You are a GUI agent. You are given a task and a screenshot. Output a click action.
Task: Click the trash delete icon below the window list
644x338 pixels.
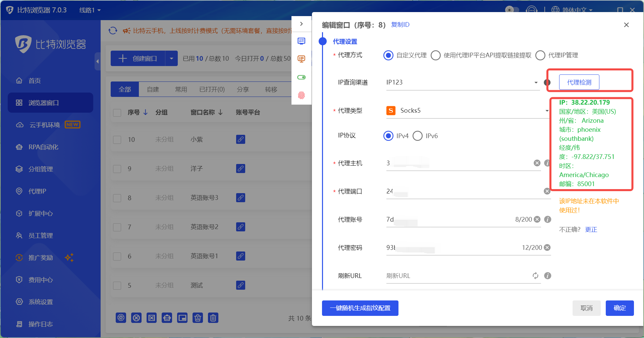(213, 318)
